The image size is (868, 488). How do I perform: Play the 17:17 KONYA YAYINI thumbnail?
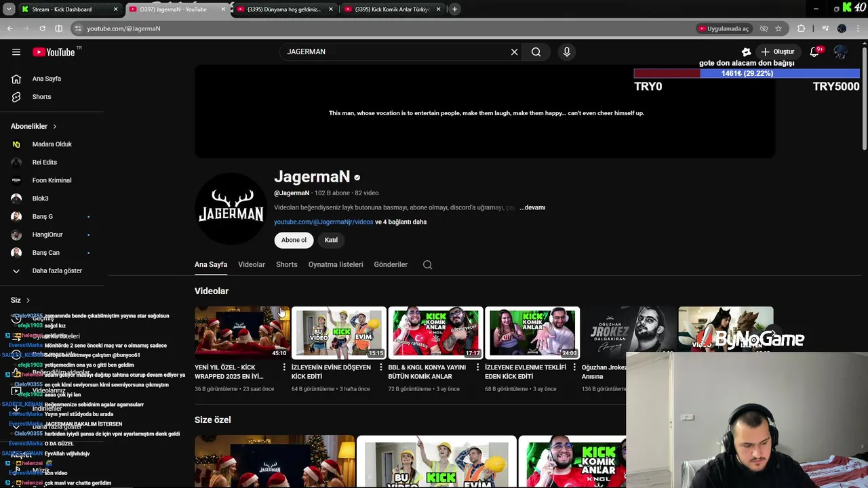pos(435,333)
